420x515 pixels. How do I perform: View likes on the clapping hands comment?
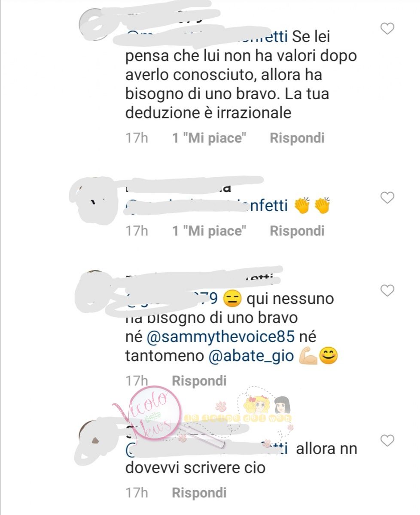pyautogui.click(x=209, y=231)
